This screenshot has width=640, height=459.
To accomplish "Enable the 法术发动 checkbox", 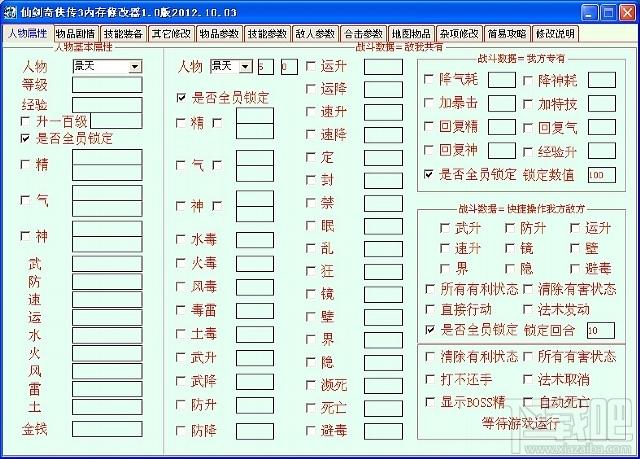I will [x=528, y=309].
